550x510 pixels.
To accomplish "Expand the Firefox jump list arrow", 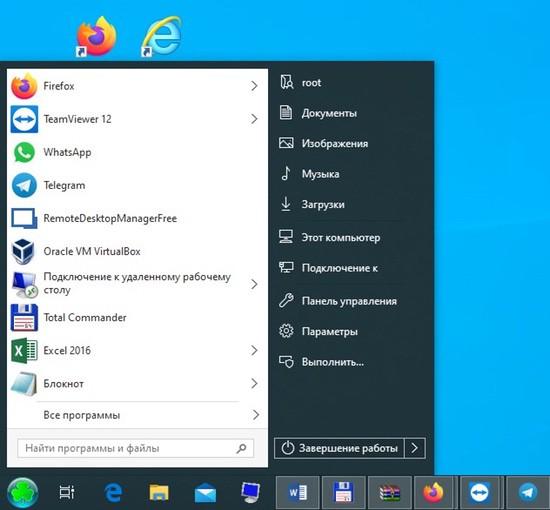I will click(254, 86).
